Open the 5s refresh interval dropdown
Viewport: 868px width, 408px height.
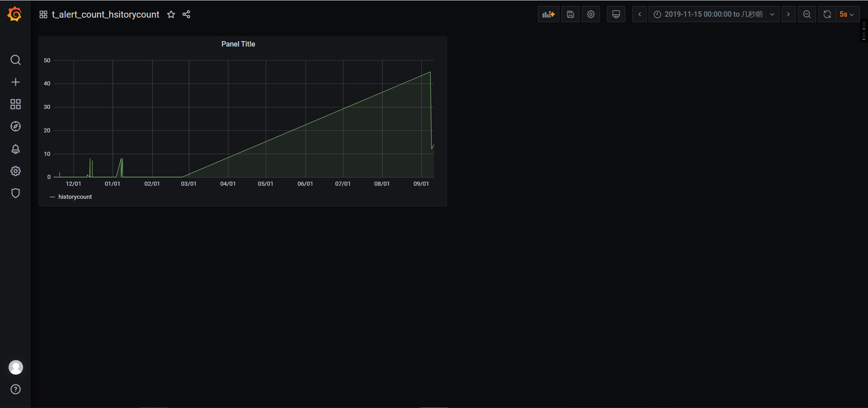847,14
